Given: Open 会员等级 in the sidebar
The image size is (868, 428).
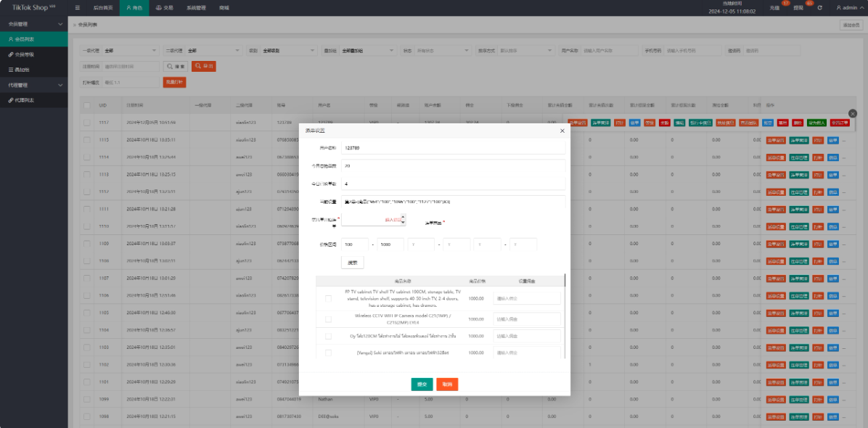Looking at the screenshot, I should (25, 54).
